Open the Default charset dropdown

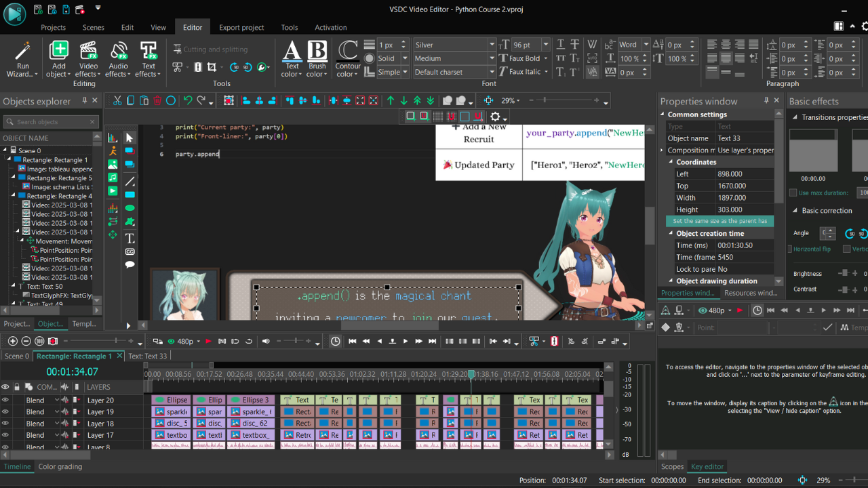pos(492,72)
